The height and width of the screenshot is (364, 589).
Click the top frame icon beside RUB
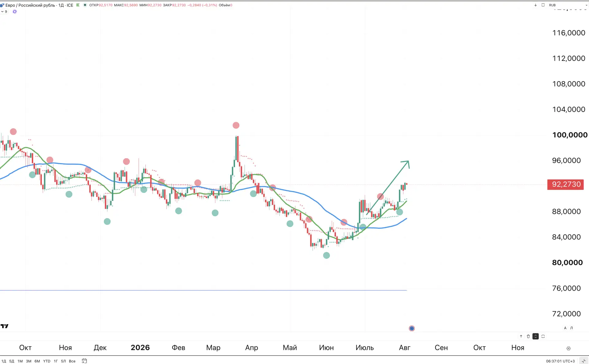[543, 5]
